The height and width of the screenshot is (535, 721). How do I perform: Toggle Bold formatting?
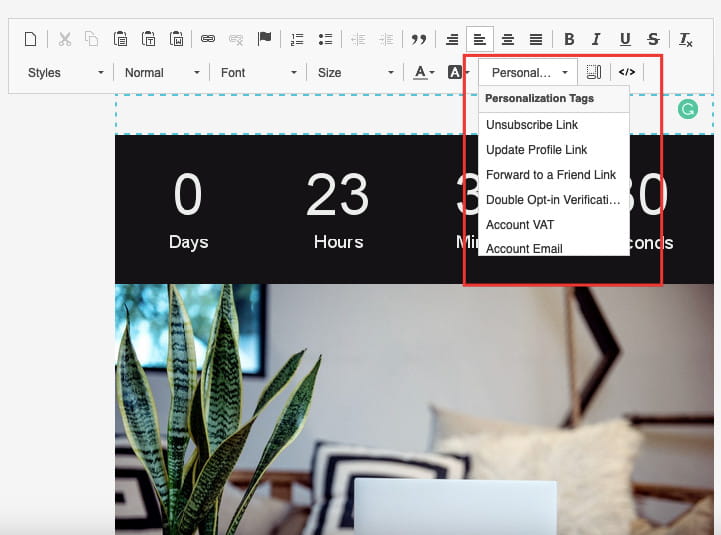pos(569,39)
